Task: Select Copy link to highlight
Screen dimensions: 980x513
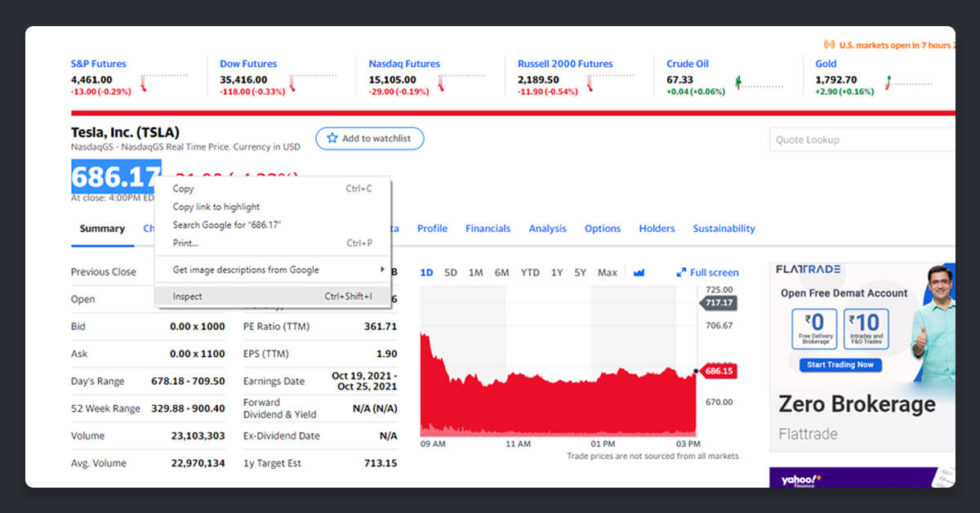Action: pyautogui.click(x=272, y=207)
